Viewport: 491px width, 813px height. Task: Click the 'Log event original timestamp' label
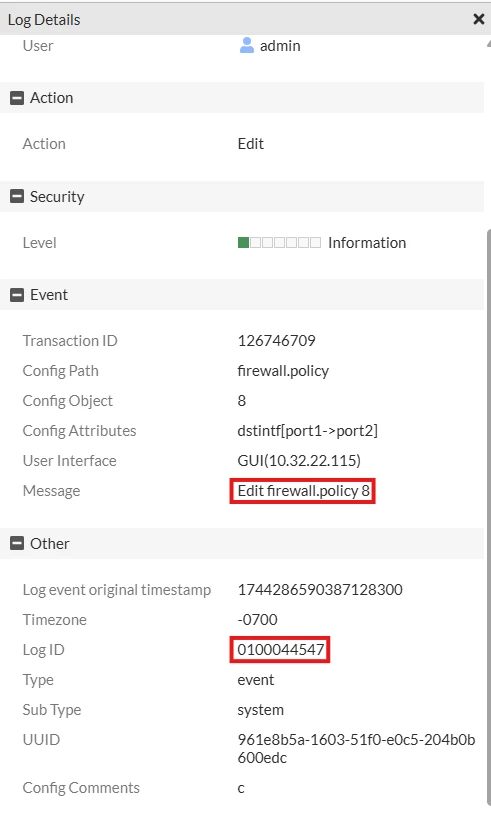click(x=117, y=590)
